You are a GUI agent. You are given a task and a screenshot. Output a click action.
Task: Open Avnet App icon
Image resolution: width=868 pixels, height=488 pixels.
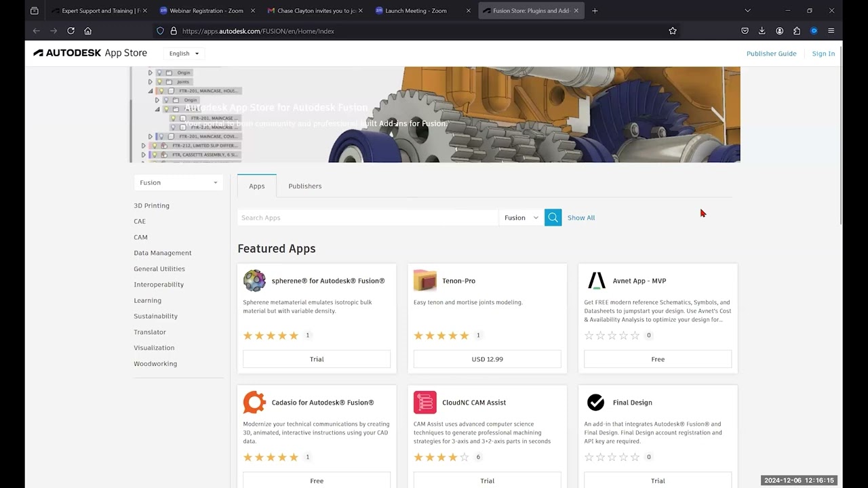[596, 281]
